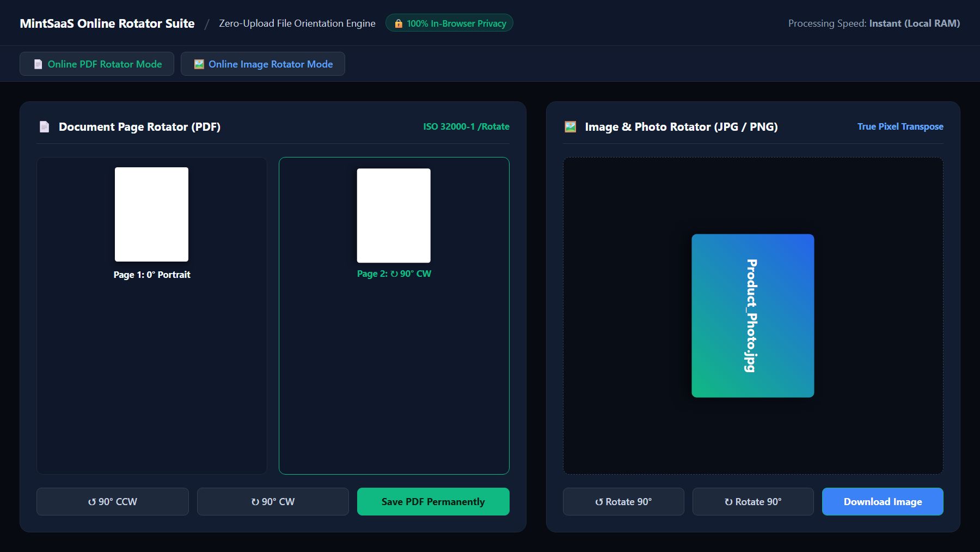980x552 pixels.
Task: Switch to Online Image Rotator Mode tab
Action: point(263,64)
